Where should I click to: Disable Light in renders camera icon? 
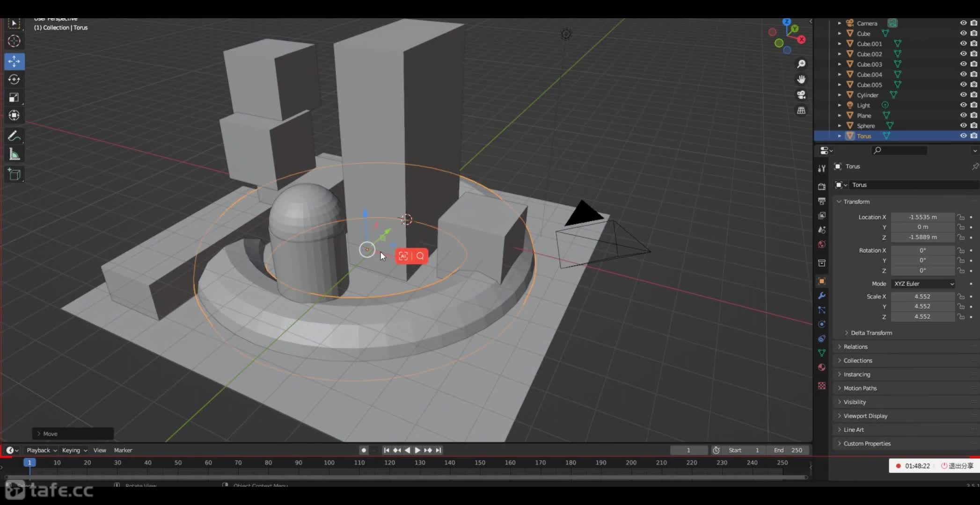pyautogui.click(x=974, y=105)
